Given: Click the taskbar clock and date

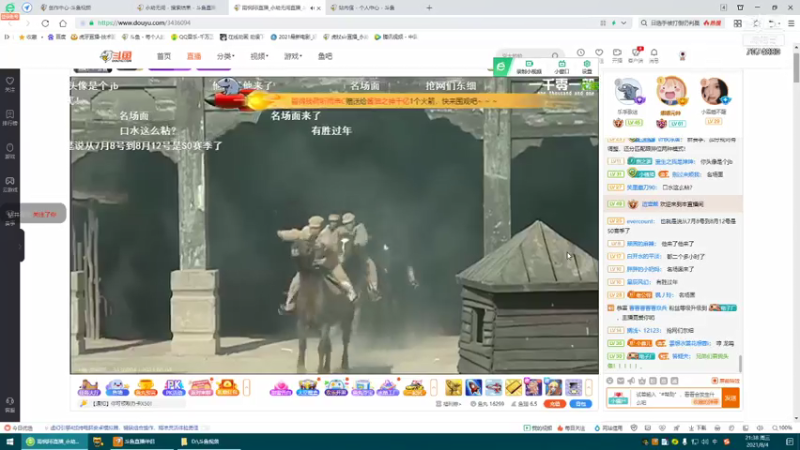Looking at the screenshot, I should (758, 441).
